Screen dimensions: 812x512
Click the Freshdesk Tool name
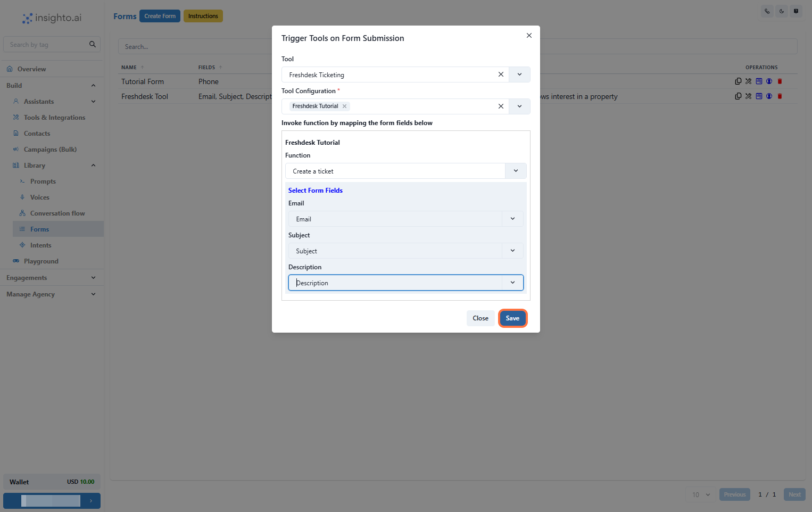(x=145, y=96)
